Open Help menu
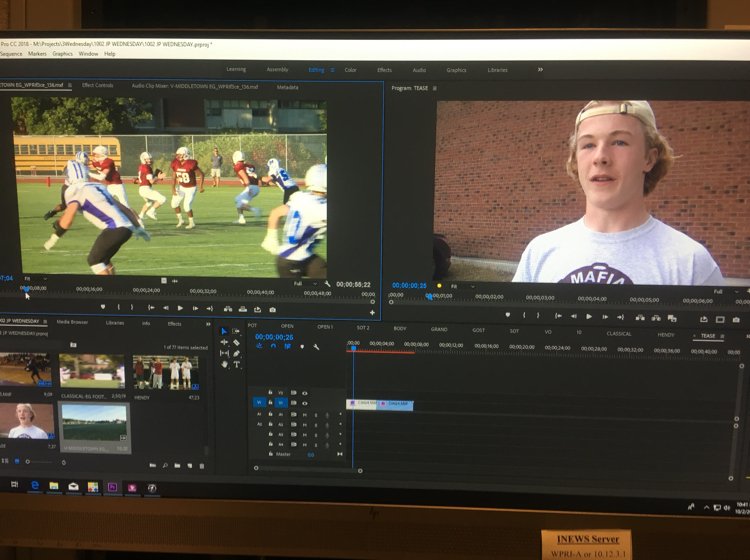This screenshot has height=560, width=750. click(x=110, y=54)
